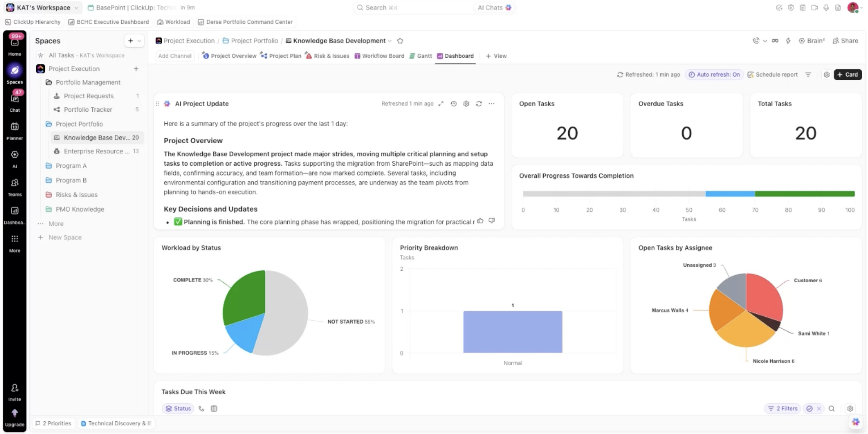Switch to the Project Overview tab

pyautogui.click(x=229, y=56)
